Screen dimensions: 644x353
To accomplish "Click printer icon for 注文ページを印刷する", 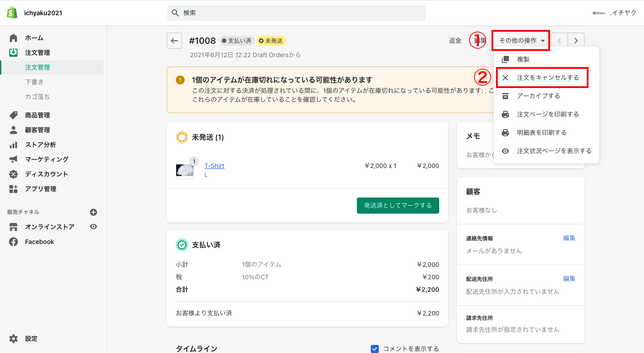I will [x=505, y=114].
